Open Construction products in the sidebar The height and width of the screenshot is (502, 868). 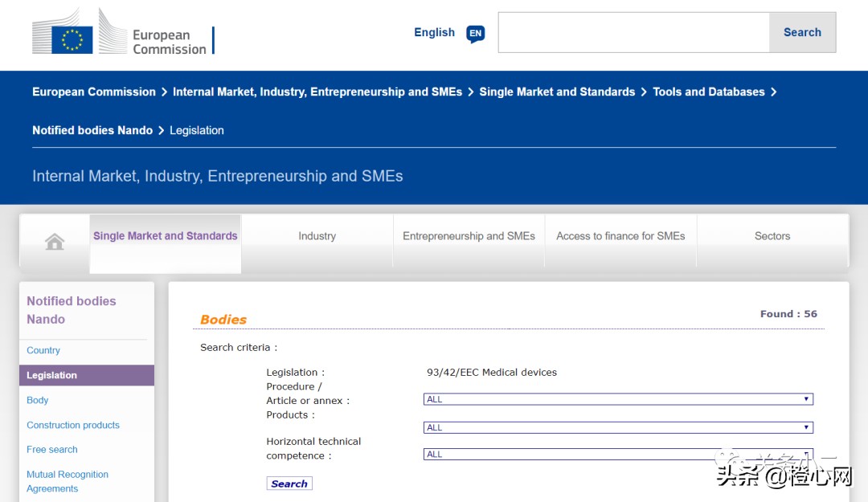point(73,425)
